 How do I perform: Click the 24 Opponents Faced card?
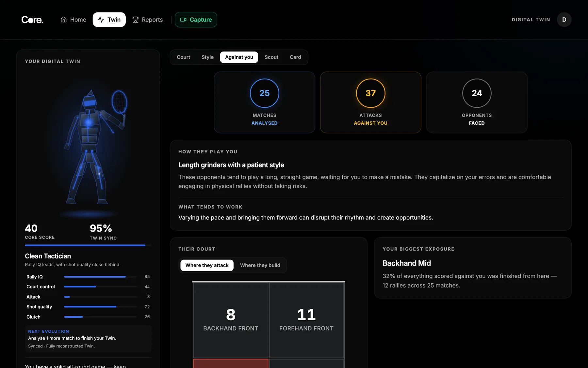point(477,102)
